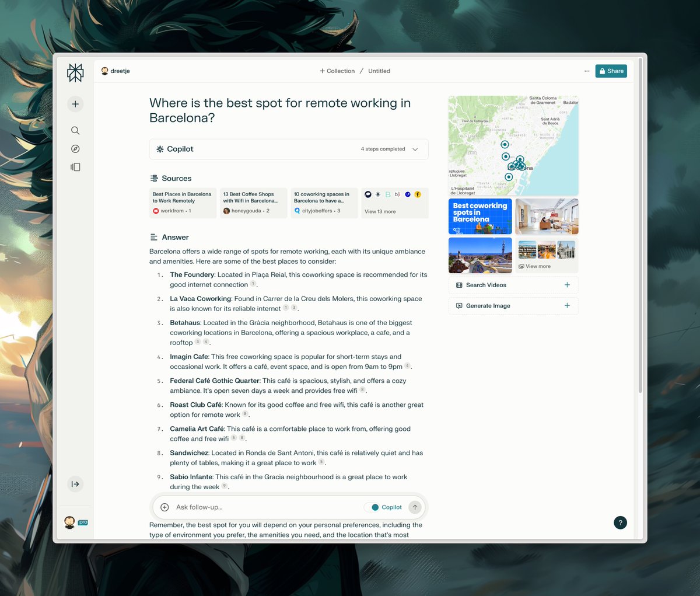
Task: Expand Search Videos with plus
Action: [567, 285]
